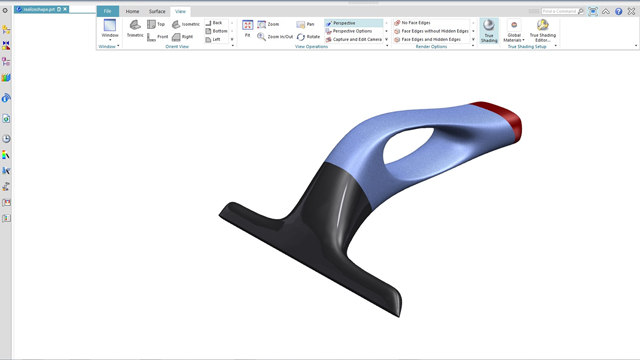Image resolution: width=640 pixels, height=360 pixels.
Task: Open the View Operations group options arrow
Action: coord(387,46)
